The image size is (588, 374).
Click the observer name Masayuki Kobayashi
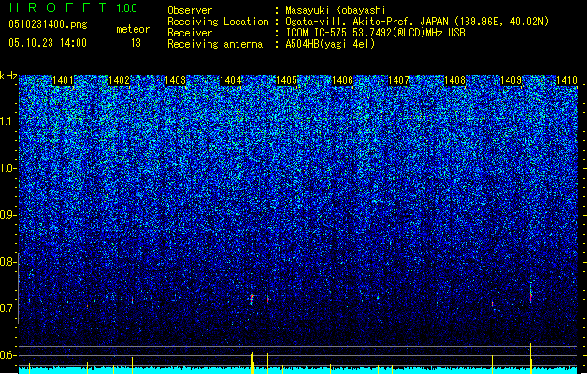[336, 10]
